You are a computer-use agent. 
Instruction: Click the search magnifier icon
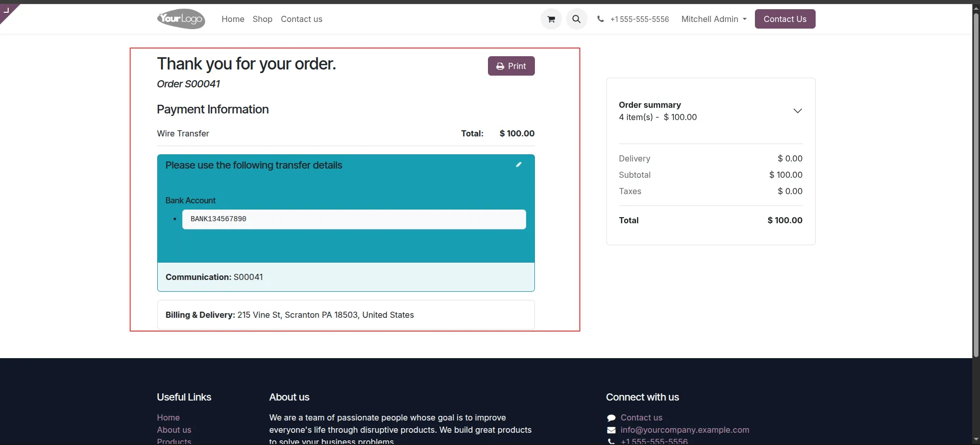click(576, 19)
